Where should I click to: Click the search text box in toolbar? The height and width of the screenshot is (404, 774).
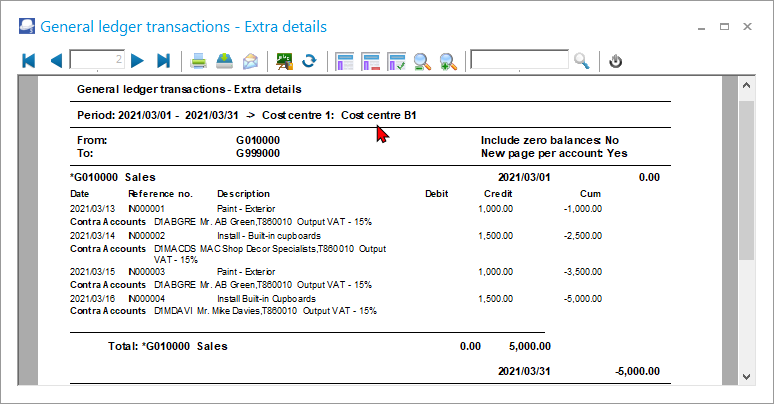[519, 61]
